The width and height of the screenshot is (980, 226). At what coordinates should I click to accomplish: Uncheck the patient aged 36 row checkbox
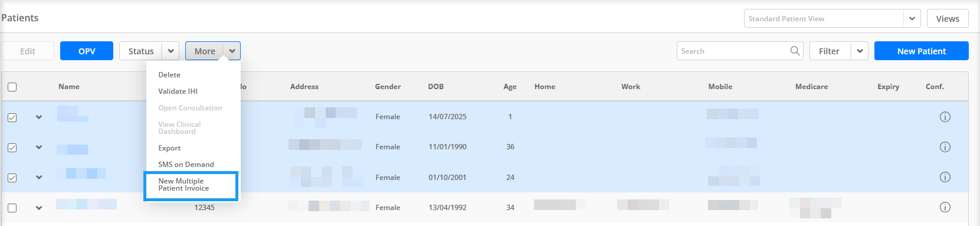click(x=12, y=148)
